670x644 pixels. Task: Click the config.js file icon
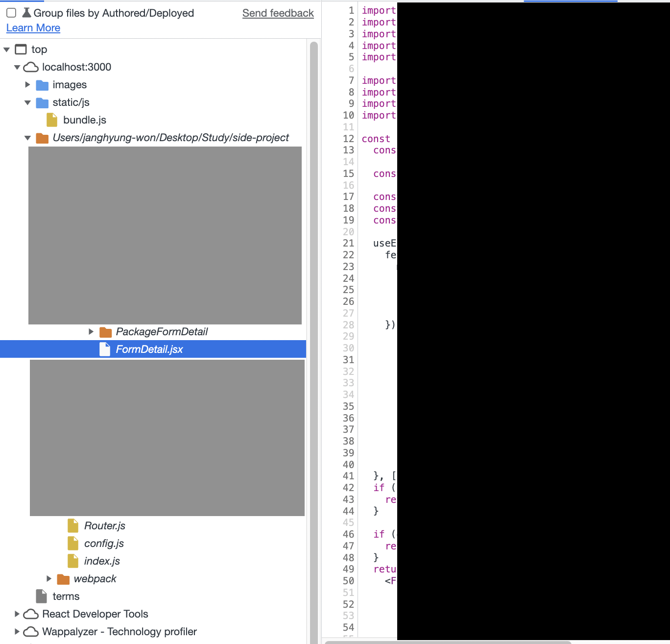(73, 544)
